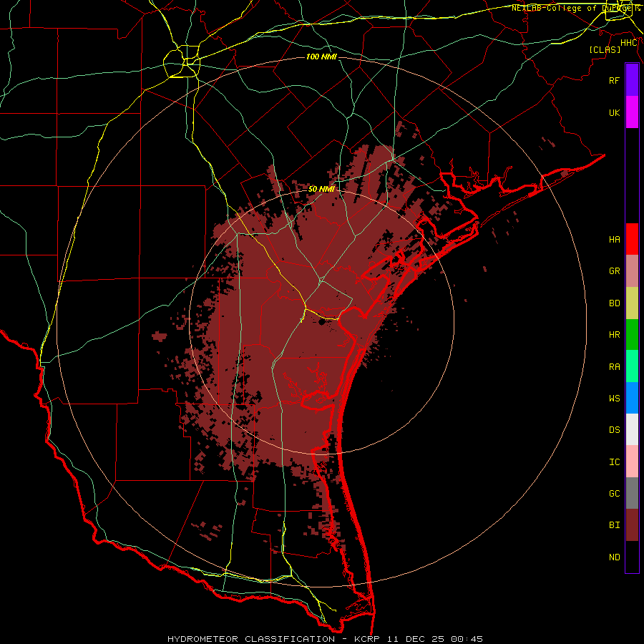Viewport: 644px width, 644px height.
Task: Click the ND legend label
Action: (614, 557)
